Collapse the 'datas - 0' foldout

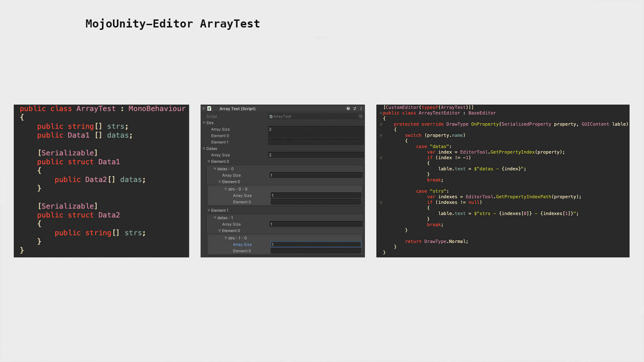tap(215, 169)
